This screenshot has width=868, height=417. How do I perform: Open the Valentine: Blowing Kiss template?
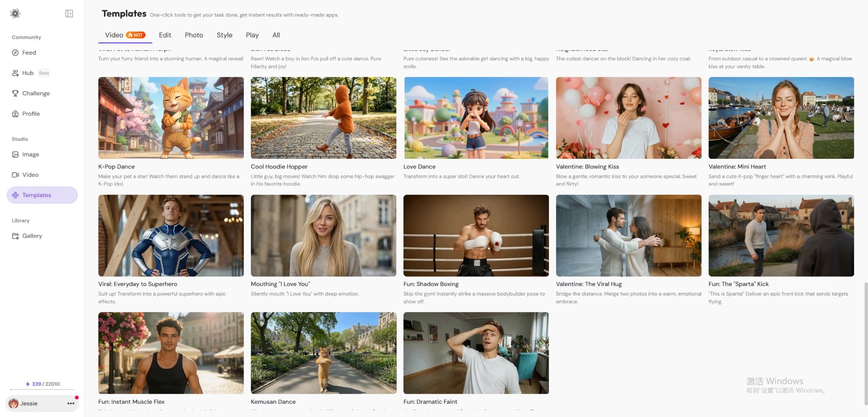[x=628, y=117]
